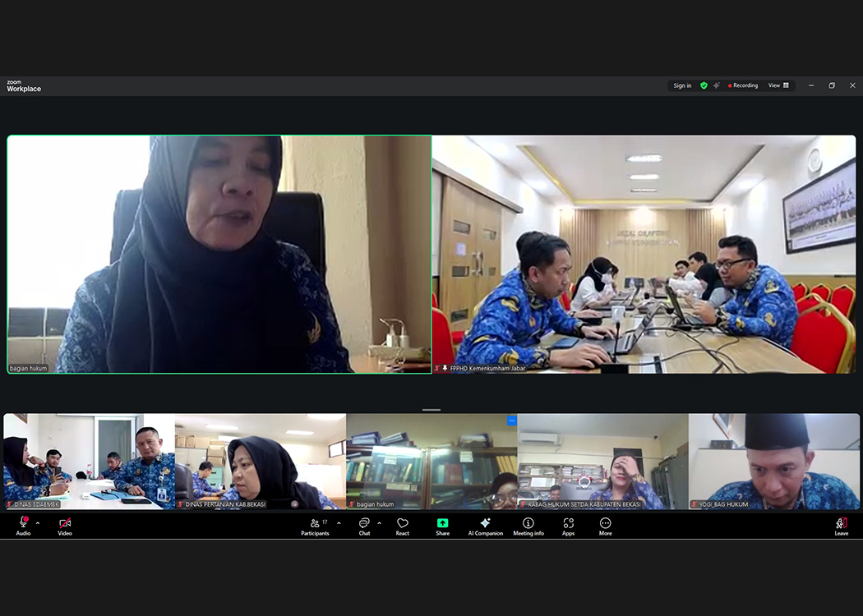The image size is (863, 616).
Task: Click the green encryption shield icon
Action: coord(704,85)
